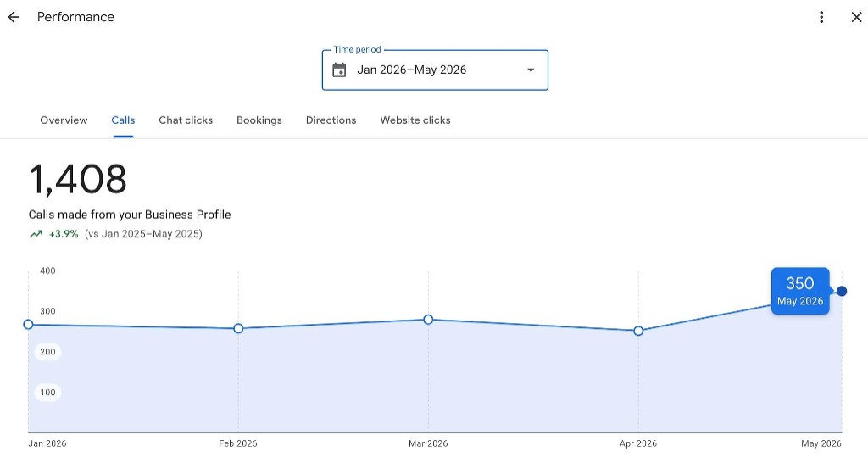This screenshot has height=474, width=868.
Task: Click the Apr 2026 x-axis label
Action: click(x=638, y=443)
